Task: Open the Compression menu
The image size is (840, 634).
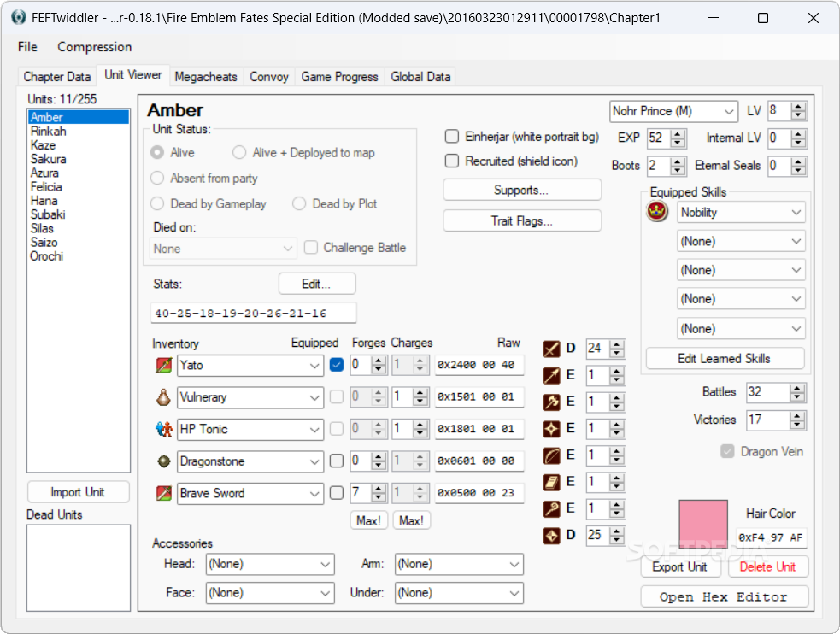Action: (94, 47)
